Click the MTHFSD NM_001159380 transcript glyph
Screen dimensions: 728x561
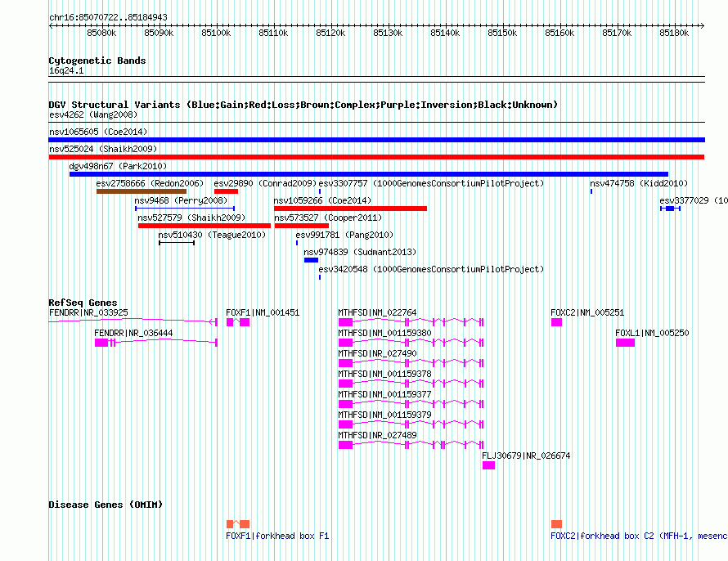click(x=411, y=343)
